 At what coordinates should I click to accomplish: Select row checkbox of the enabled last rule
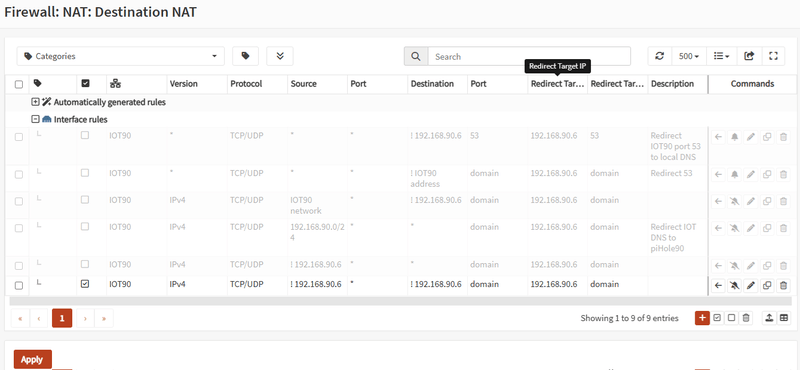coord(19,286)
